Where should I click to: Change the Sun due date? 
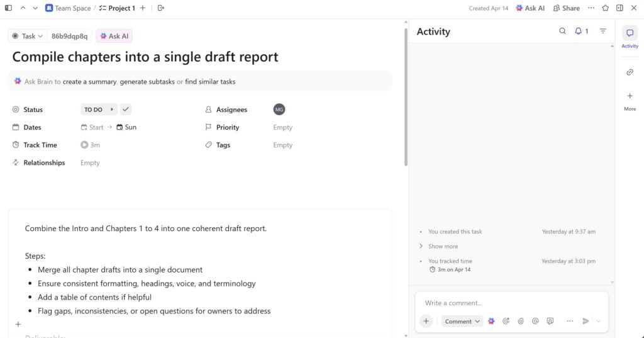tap(126, 127)
